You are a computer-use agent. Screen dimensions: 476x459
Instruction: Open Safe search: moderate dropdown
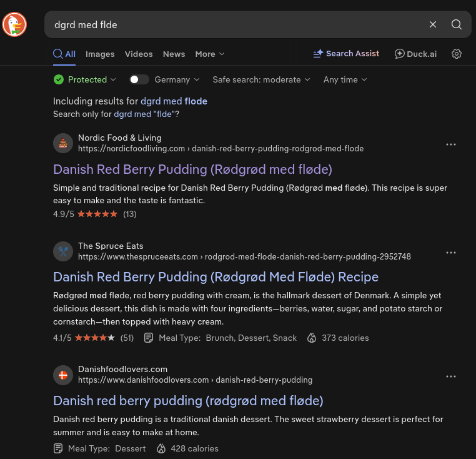coord(261,79)
